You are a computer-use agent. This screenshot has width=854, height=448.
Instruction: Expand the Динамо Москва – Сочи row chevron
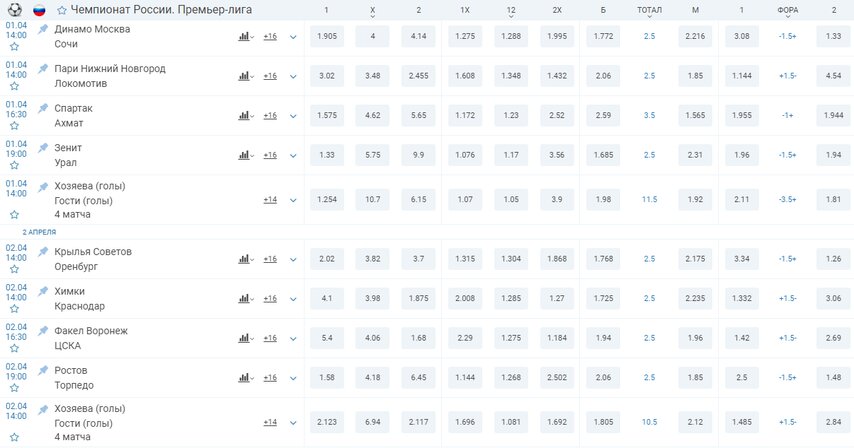click(x=293, y=37)
